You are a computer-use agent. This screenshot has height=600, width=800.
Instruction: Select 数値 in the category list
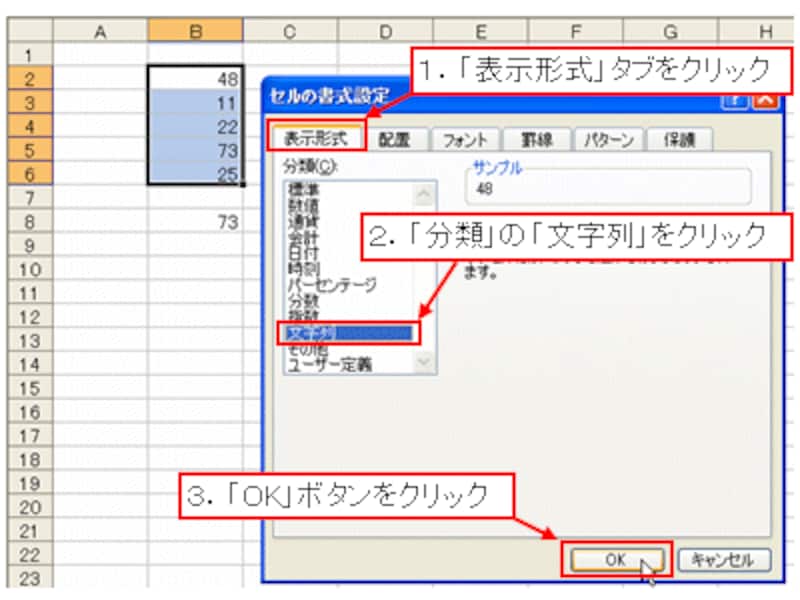click(303, 205)
